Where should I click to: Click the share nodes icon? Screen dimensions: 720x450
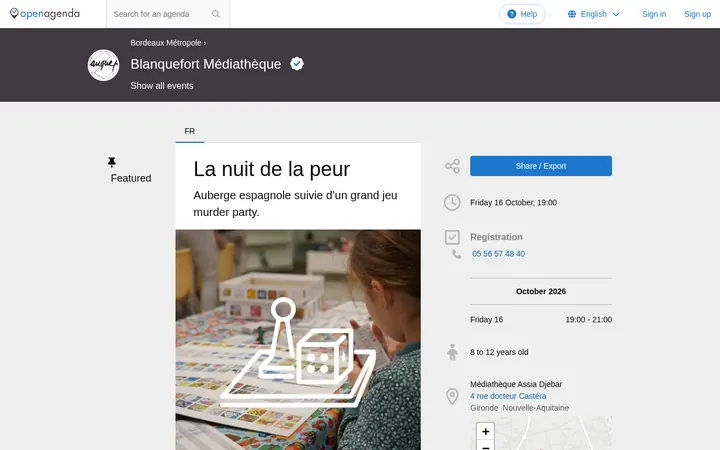(452, 166)
